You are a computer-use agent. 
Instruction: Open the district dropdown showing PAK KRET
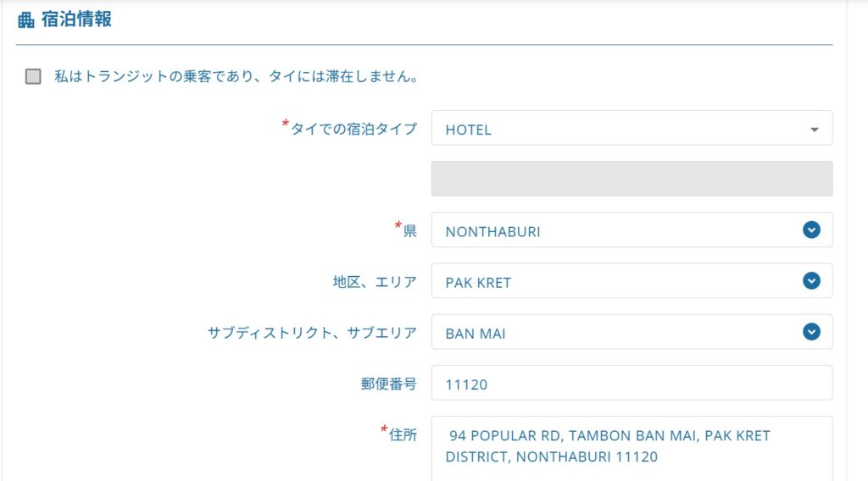click(x=632, y=281)
